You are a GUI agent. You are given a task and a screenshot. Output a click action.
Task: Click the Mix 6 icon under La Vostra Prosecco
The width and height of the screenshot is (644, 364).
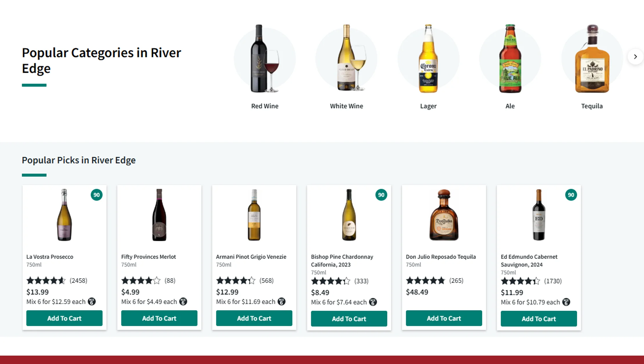coord(92,301)
